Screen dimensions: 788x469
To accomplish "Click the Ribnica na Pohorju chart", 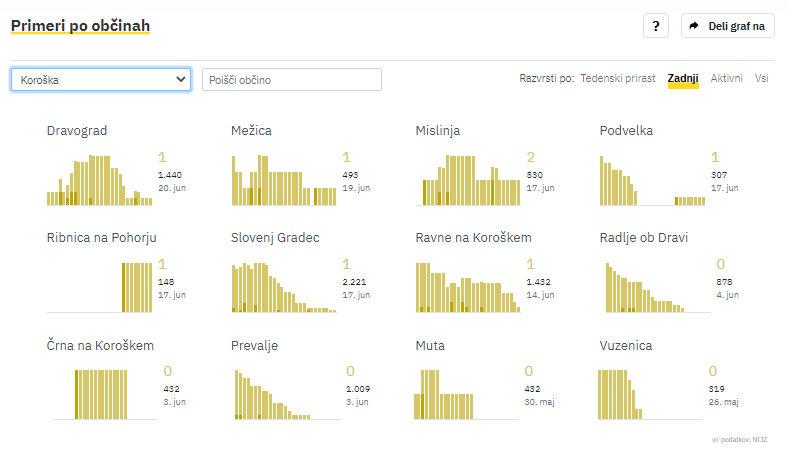I will [x=99, y=287].
